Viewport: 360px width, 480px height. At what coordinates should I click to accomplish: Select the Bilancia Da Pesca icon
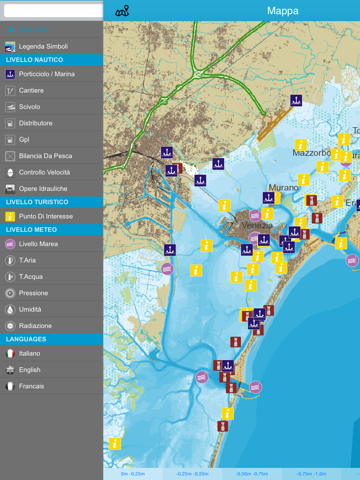[10, 156]
